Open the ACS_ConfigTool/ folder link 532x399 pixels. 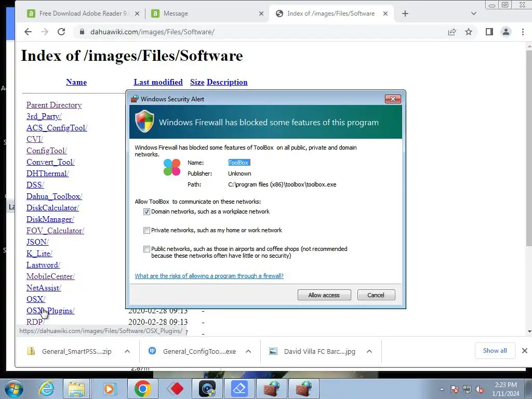(x=57, y=128)
